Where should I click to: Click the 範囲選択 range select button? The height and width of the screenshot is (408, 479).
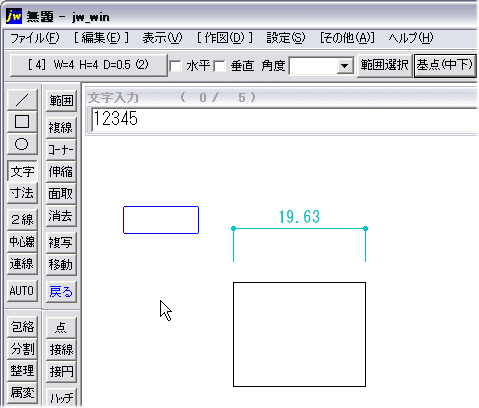384,65
